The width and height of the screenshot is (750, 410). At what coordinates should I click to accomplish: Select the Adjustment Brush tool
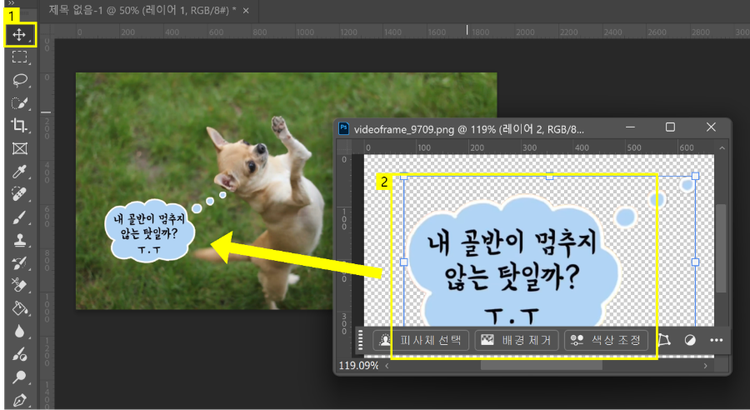[x=19, y=354]
